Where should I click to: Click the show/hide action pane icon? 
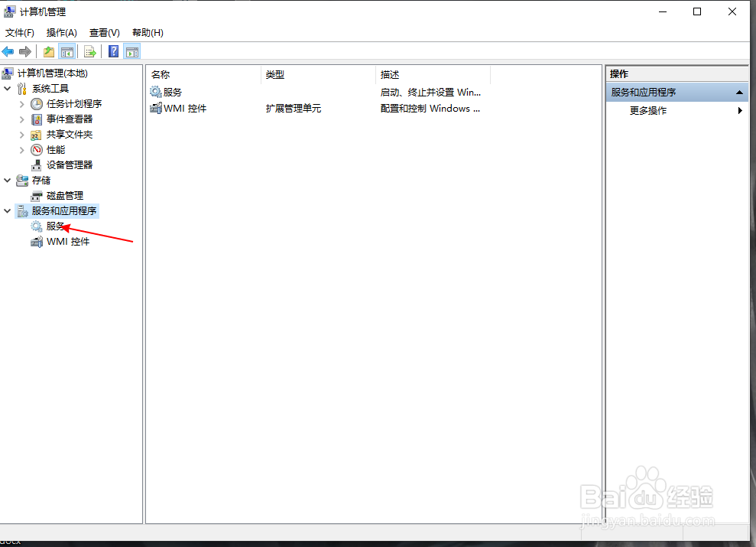(x=131, y=51)
